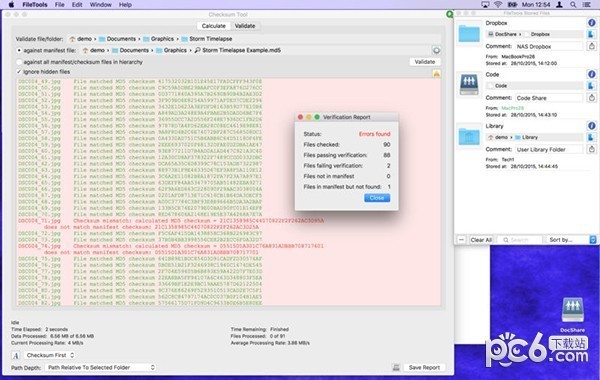Select the Library folder thumbnail
Image resolution: width=600 pixels, height=380 pixels.
(x=469, y=136)
